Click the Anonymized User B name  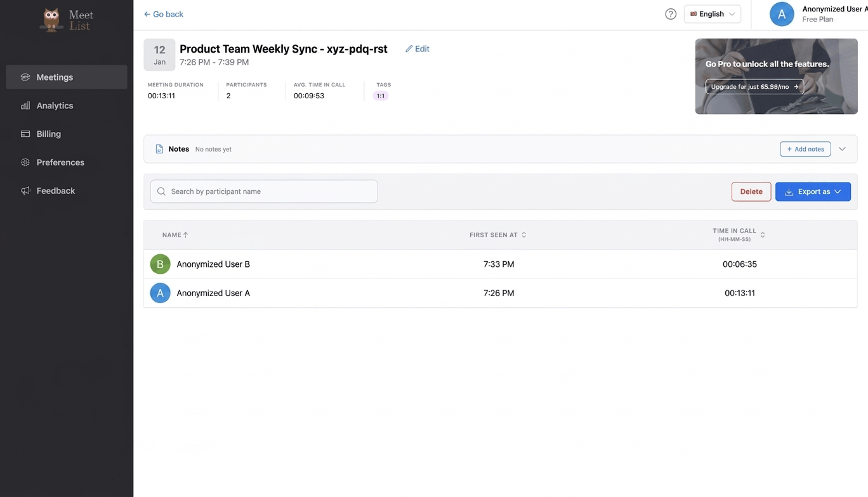[x=213, y=264]
